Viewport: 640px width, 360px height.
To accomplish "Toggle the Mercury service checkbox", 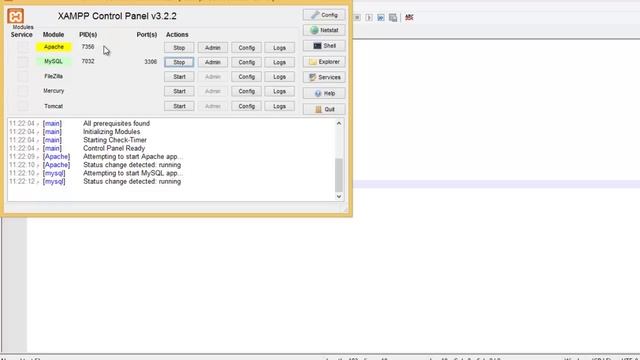I will click(x=23, y=91).
